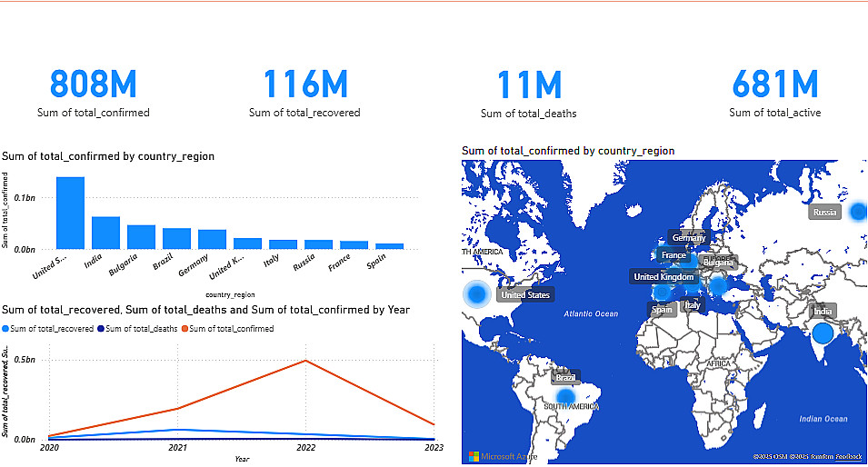Click the Bulgaria bubble on the map
Image resolution: width=868 pixels, height=467 pixels.
pyautogui.click(x=718, y=286)
